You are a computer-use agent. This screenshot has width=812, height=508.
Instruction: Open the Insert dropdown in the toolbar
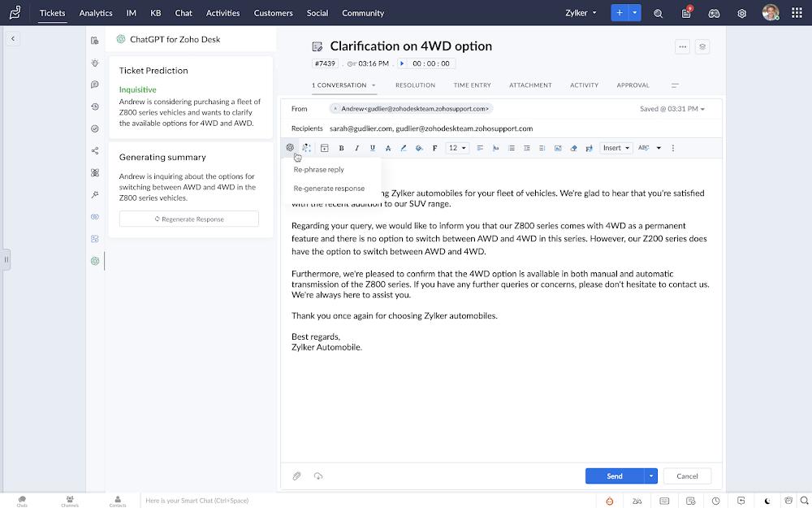point(616,148)
